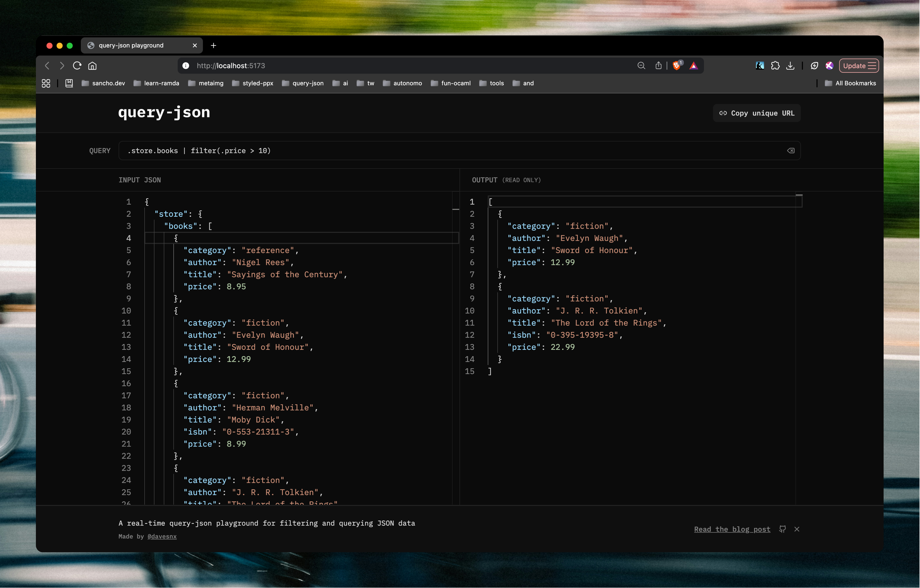Open the tab groups grid icon
The width and height of the screenshot is (920, 588).
pos(46,83)
